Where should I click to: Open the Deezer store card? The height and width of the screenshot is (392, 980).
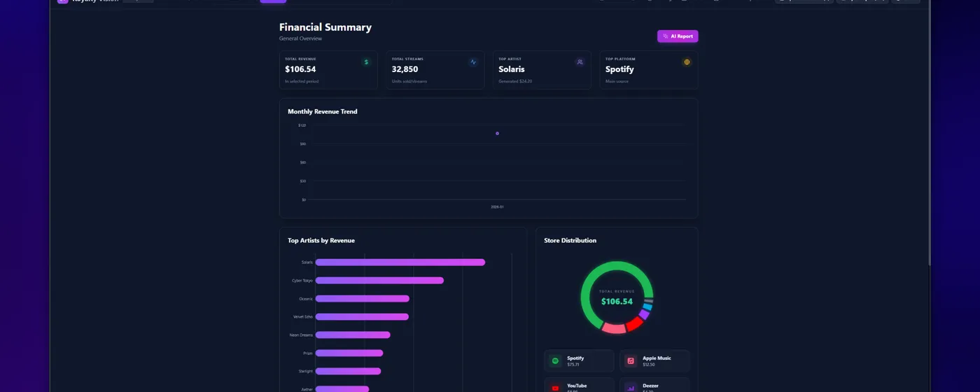[x=654, y=385]
